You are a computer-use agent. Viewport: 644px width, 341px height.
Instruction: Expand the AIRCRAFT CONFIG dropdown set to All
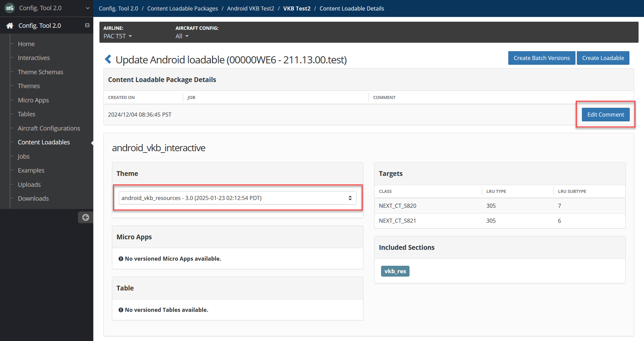[x=182, y=36]
